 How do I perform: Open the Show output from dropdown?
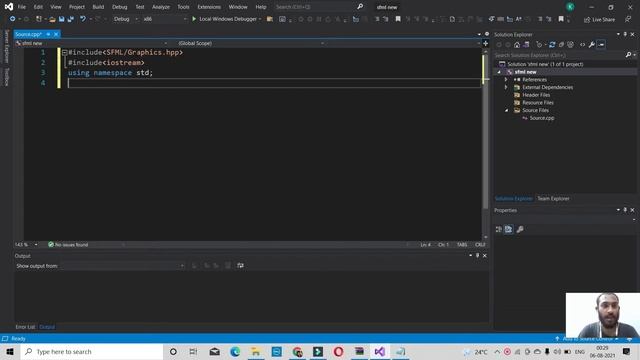tap(122, 266)
